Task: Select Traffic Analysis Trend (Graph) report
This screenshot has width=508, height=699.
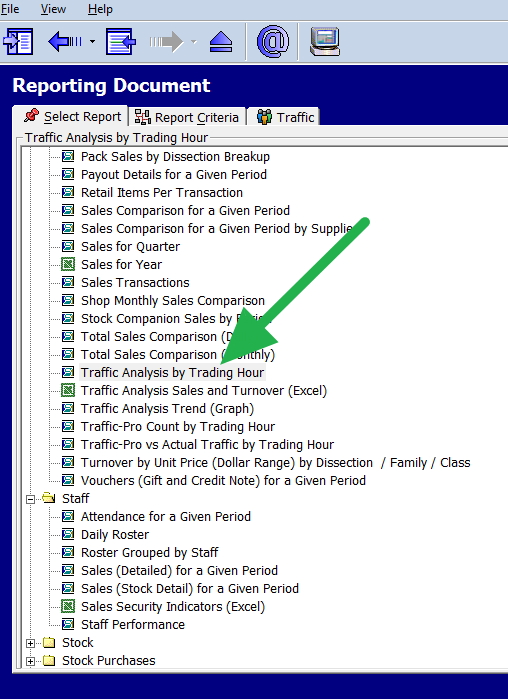Action: click(x=167, y=409)
